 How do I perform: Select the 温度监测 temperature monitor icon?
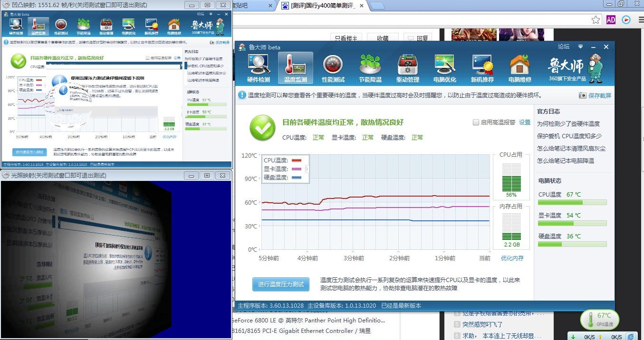coord(295,68)
